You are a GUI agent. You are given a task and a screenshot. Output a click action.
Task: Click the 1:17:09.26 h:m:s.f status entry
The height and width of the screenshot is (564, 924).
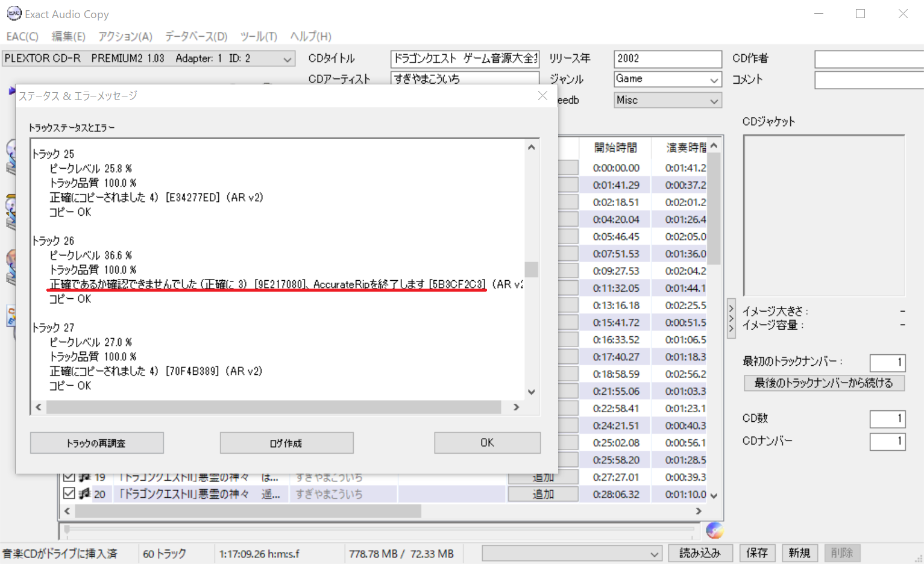point(259,553)
